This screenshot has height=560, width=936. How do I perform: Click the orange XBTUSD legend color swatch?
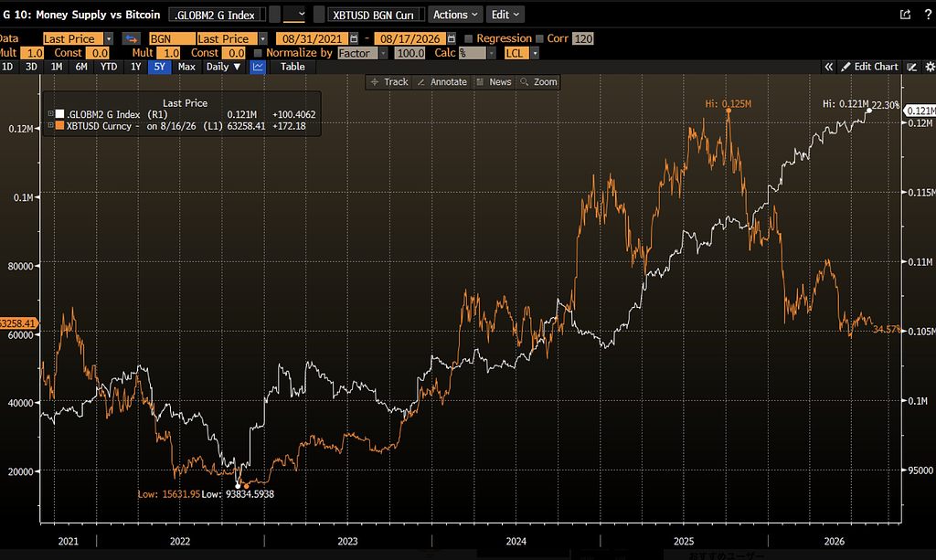point(59,126)
